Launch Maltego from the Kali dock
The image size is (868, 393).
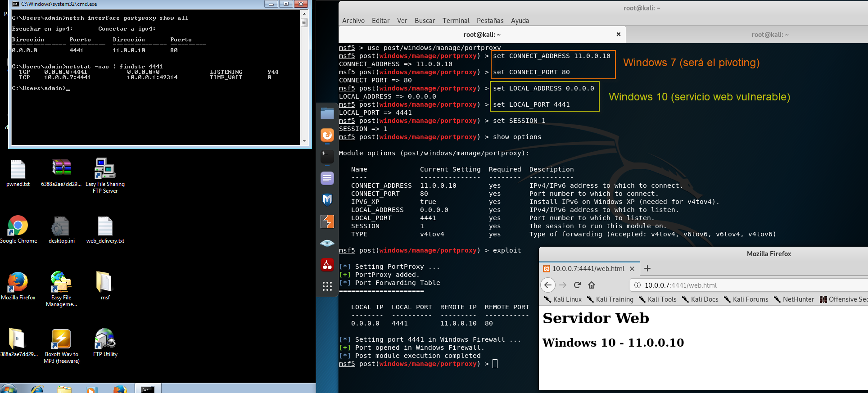[327, 199]
